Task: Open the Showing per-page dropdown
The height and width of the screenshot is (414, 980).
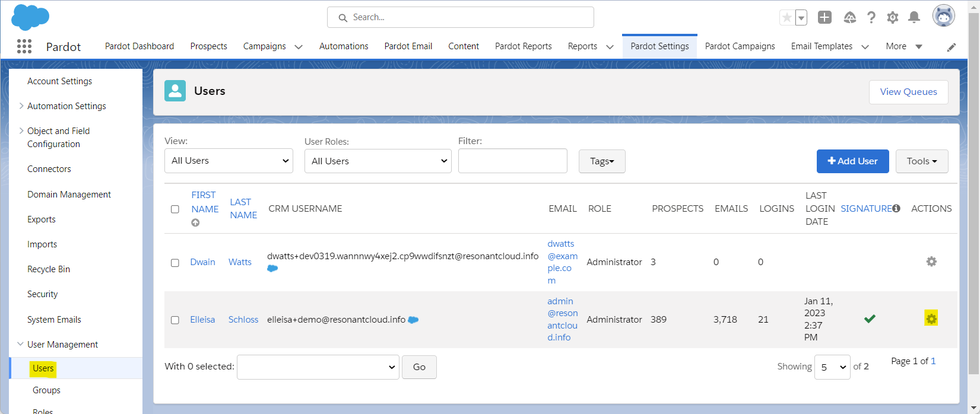Action: 832,367
